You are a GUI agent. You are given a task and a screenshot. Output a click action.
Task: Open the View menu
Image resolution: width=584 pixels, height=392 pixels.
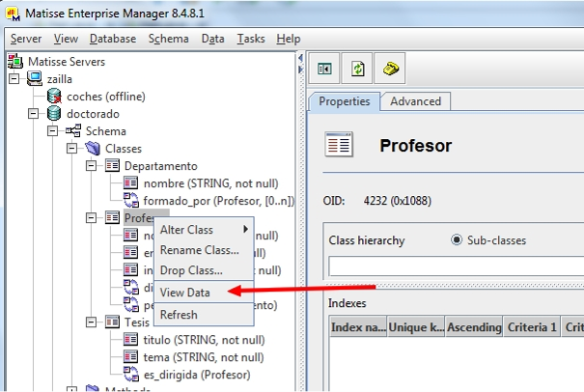tap(66, 39)
